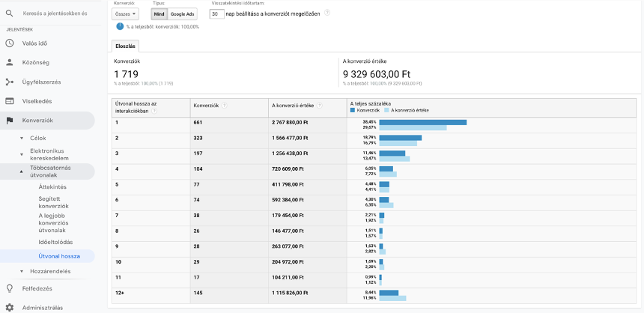Open the Összes conversion dropdown

coord(125,14)
